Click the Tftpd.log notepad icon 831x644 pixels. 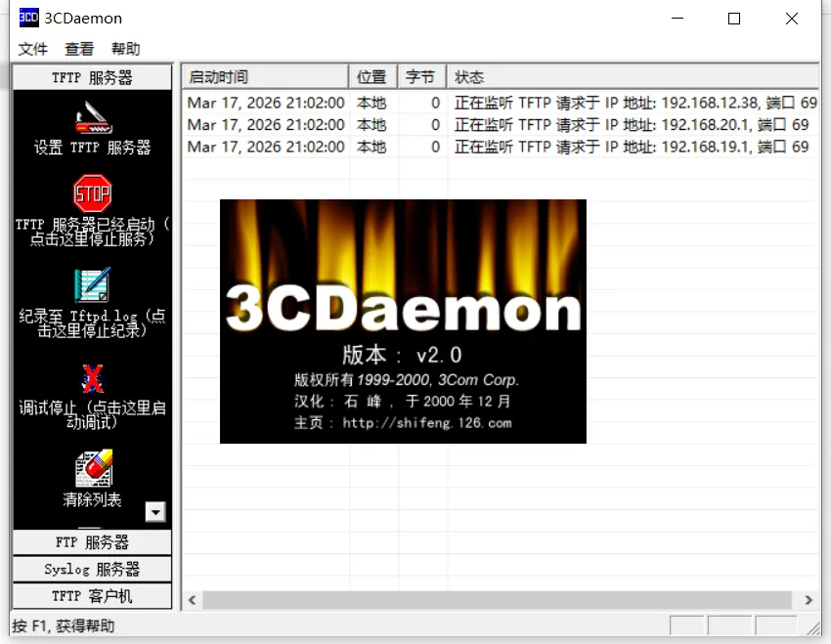coord(92,285)
